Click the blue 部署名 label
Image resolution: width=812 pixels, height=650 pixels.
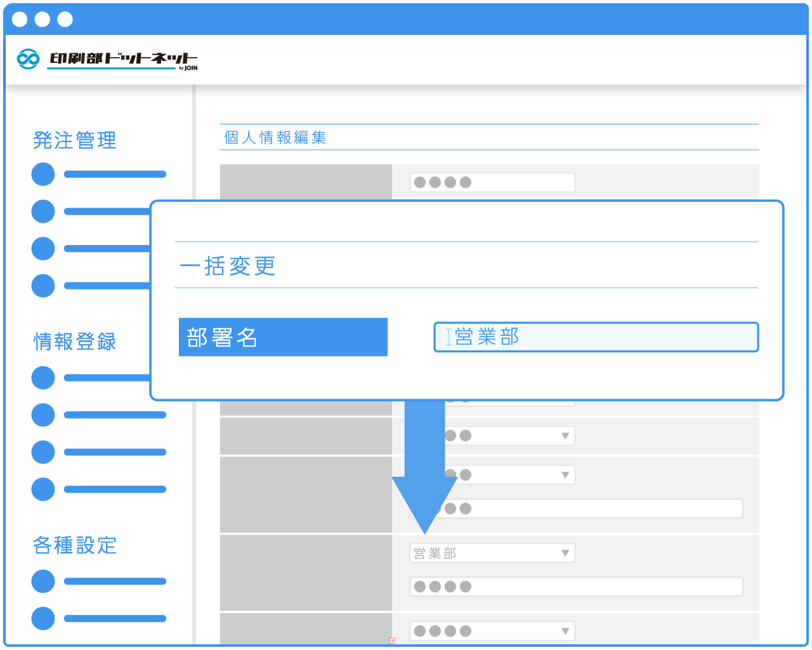point(283,337)
